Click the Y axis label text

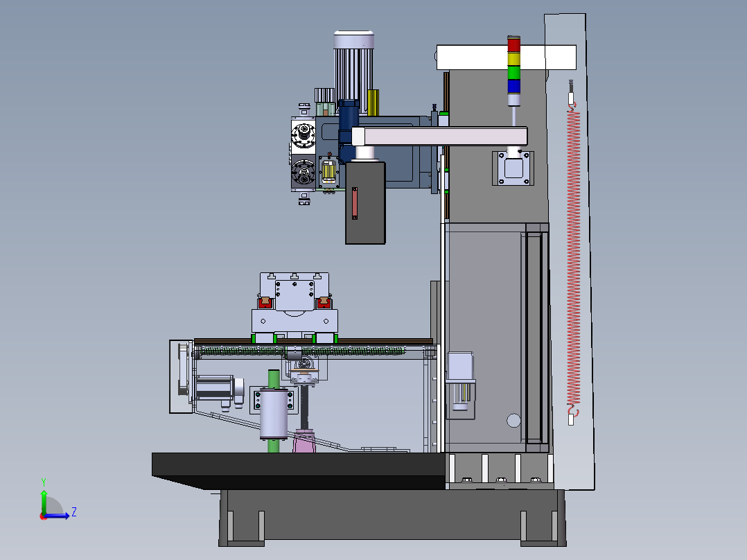[44, 482]
